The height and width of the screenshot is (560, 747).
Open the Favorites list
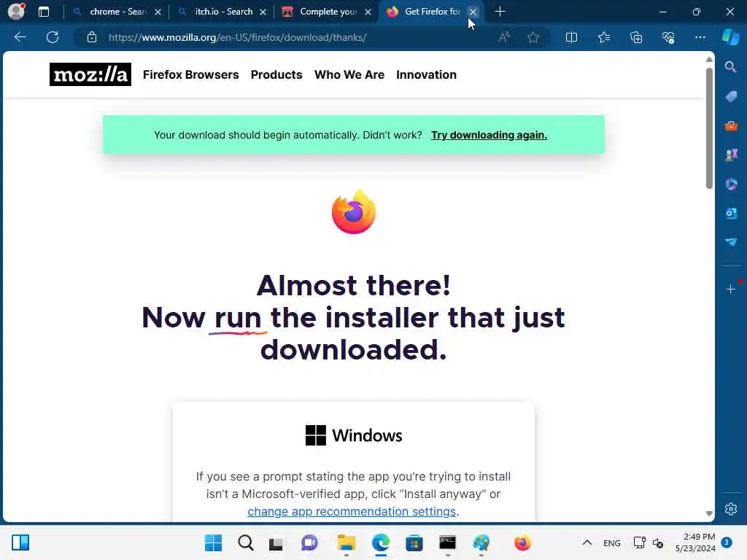pos(603,37)
